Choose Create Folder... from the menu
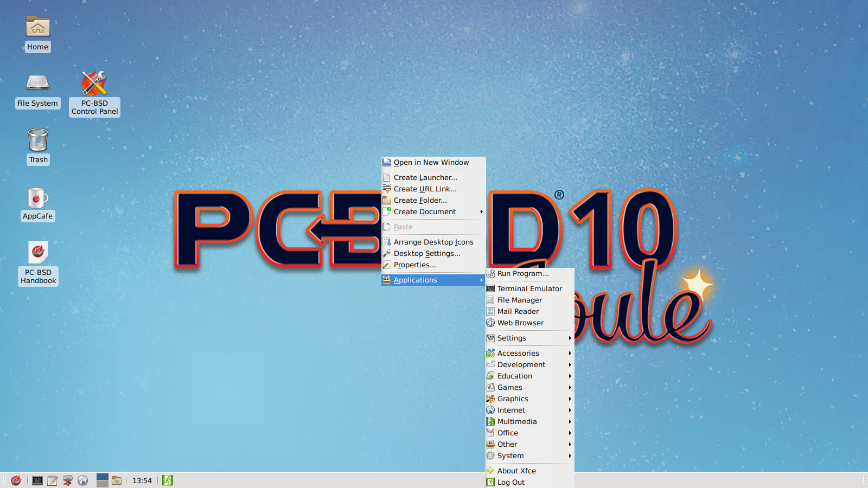868x488 pixels. point(433,200)
